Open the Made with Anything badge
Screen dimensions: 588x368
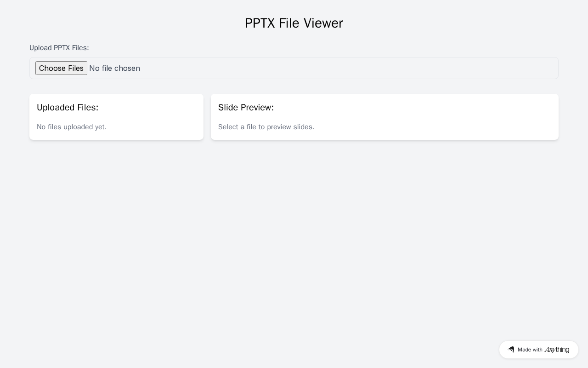click(x=538, y=350)
